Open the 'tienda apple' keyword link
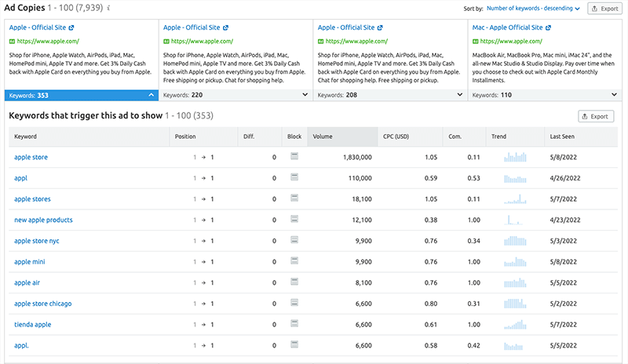The width and height of the screenshot is (628, 364). [x=32, y=324]
